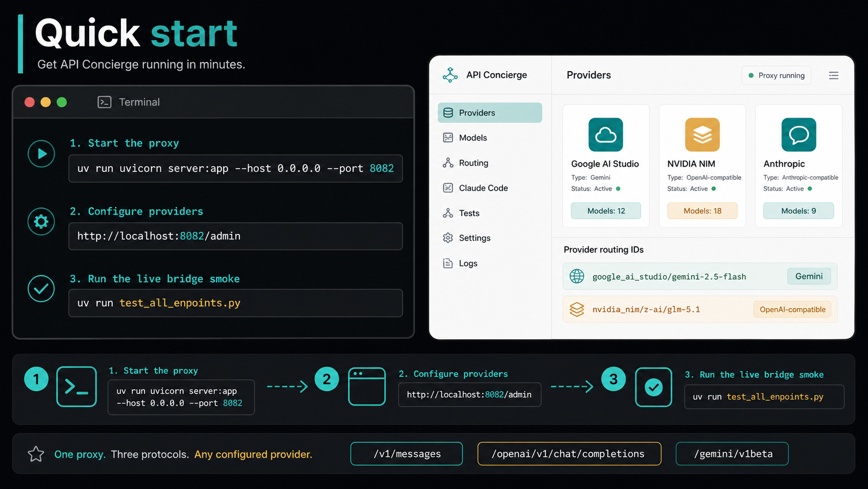Click the Provider routing IDs heading
Viewport: 868px width, 489px height.
click(x=603, y=249)
